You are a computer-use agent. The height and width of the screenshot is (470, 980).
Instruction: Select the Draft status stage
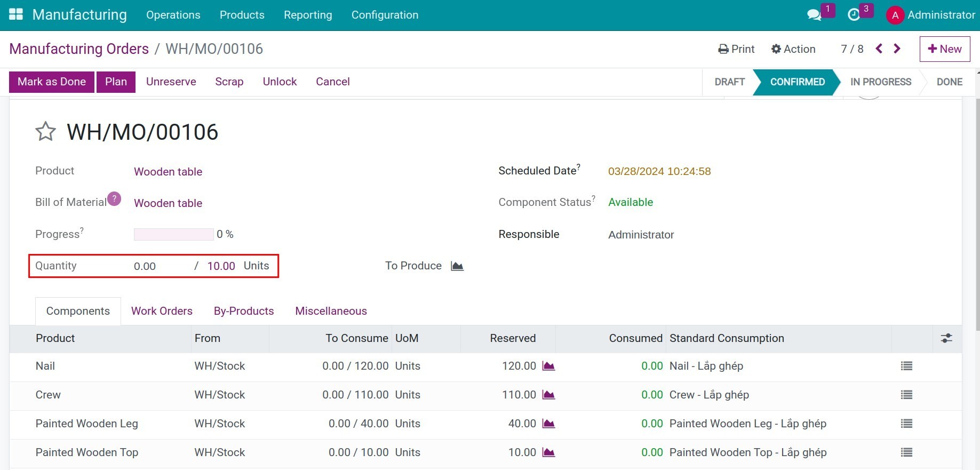point(729,82)
